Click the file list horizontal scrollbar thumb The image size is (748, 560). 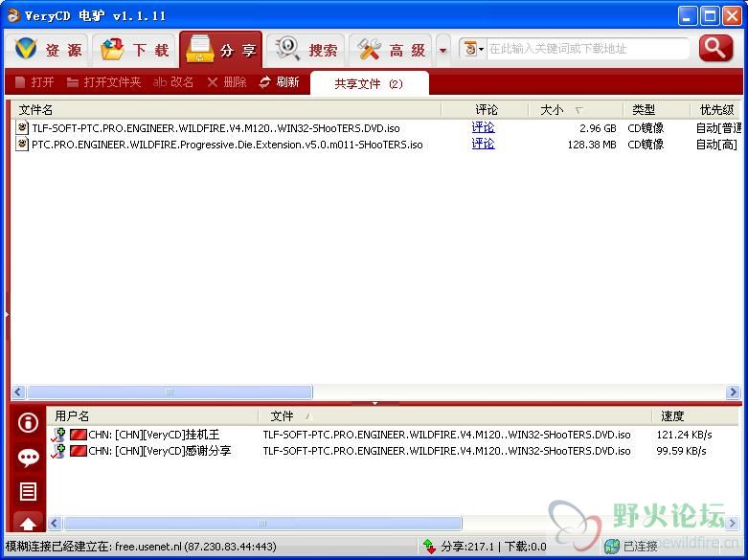pos(170,392)
